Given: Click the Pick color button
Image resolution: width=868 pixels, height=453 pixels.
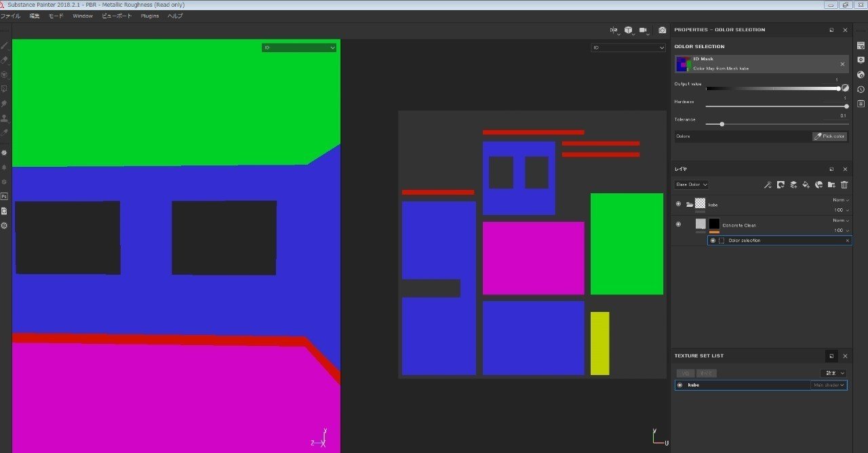Looking at the screenshot, I should (829, 136).
